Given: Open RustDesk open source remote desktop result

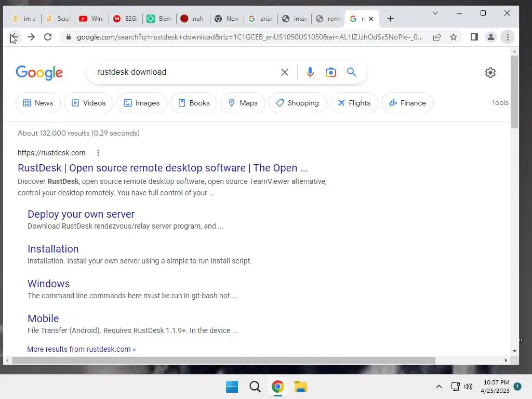Looking at the screenshot, I should pos(163,168).
